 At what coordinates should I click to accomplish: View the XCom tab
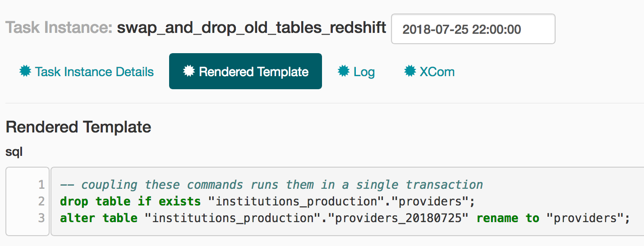tap(437, 72)
